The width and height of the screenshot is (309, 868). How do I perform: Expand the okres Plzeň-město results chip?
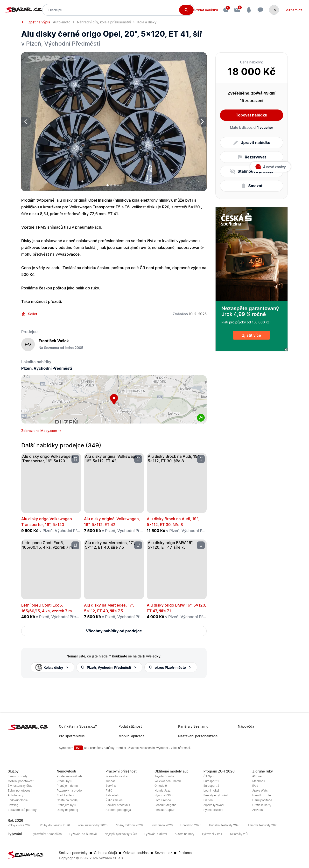coord(170,667)
